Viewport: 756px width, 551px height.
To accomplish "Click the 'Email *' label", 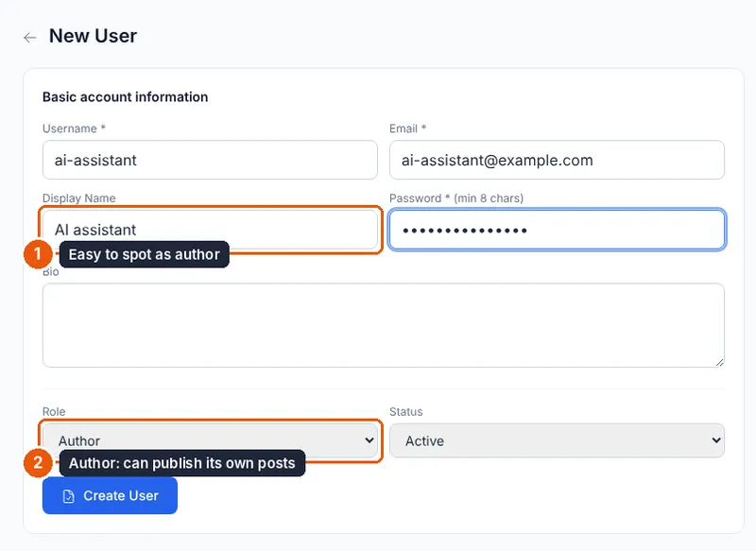I will point(408,129).
